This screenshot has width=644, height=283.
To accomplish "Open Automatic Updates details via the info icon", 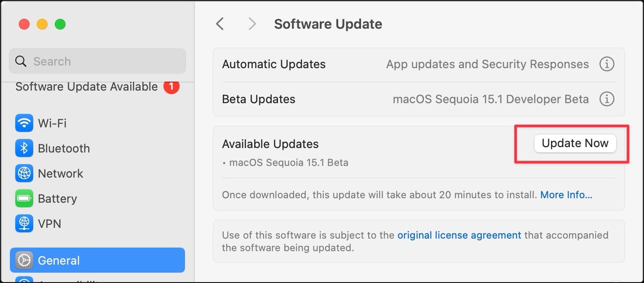I will coord(607,64).
